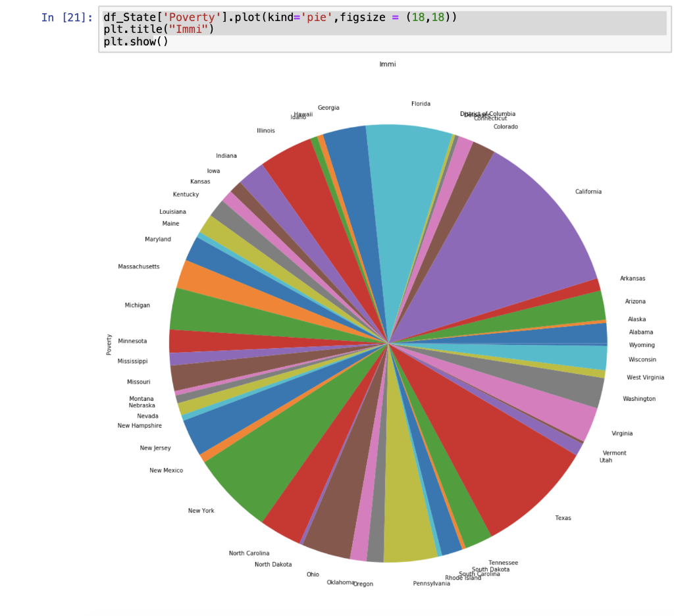
Task: Click the Hawaii label text
Action: click(x=300, y=112)
